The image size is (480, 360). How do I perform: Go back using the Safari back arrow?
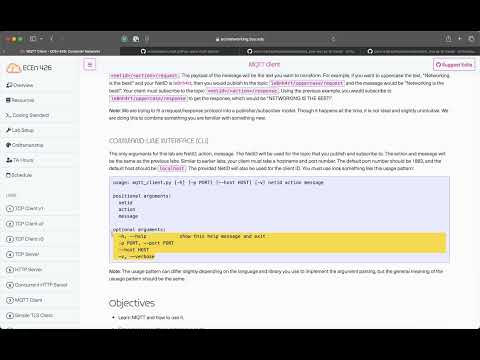51,39
